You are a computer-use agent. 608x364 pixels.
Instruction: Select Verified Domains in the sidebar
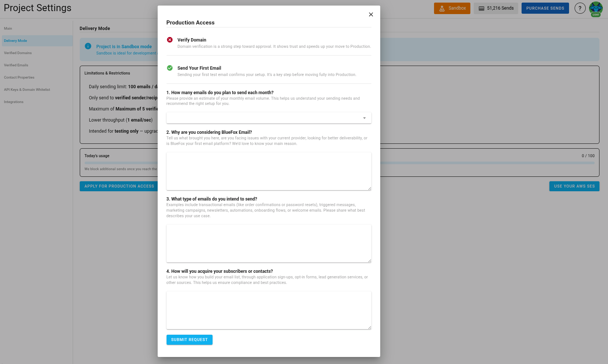[18, 53]
